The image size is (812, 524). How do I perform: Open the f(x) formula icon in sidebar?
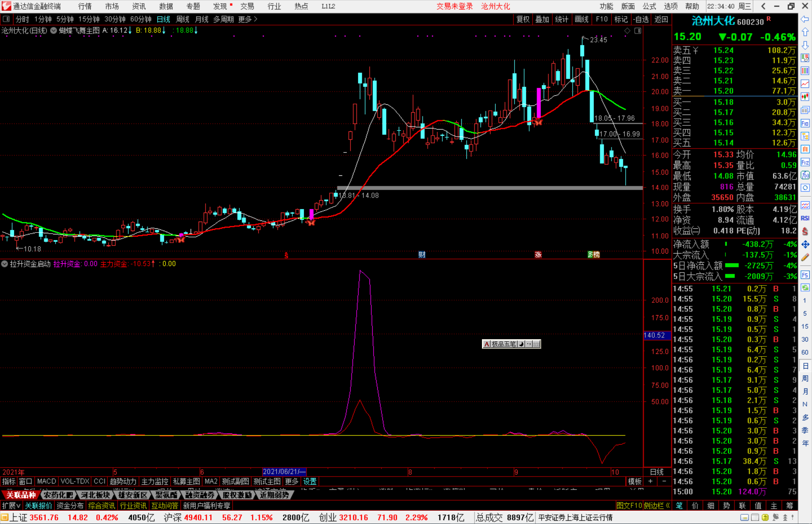coord(805,175)
